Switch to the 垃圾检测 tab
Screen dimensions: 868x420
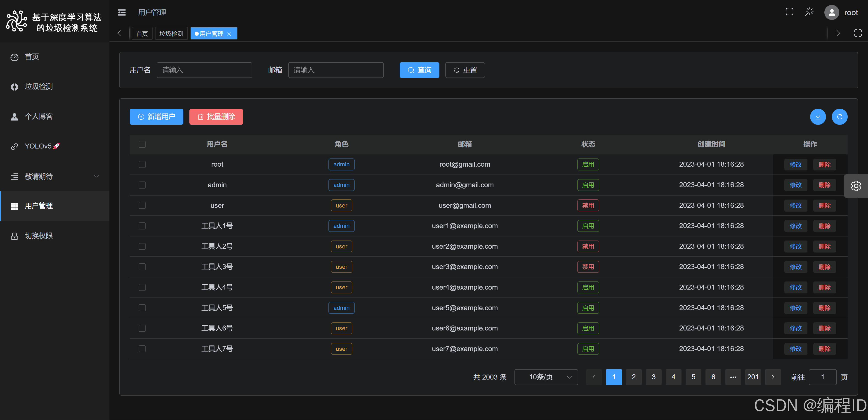click(171, 33)
